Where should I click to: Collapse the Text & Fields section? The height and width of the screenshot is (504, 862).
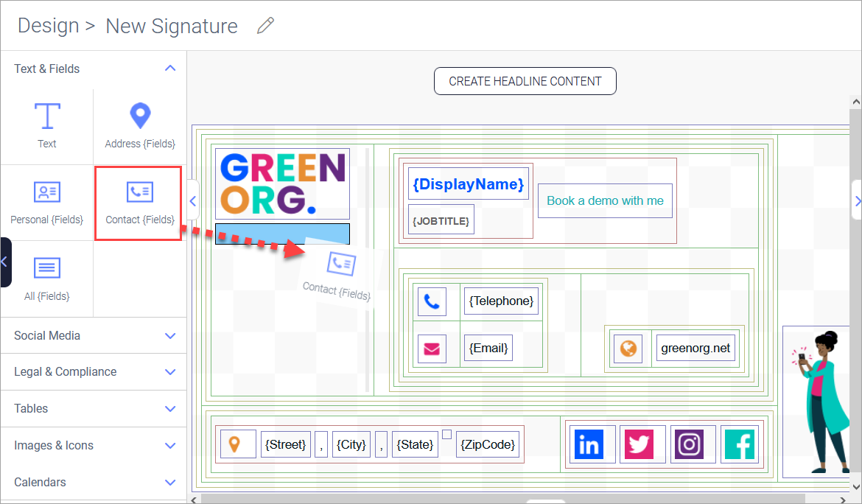(170, 68)
